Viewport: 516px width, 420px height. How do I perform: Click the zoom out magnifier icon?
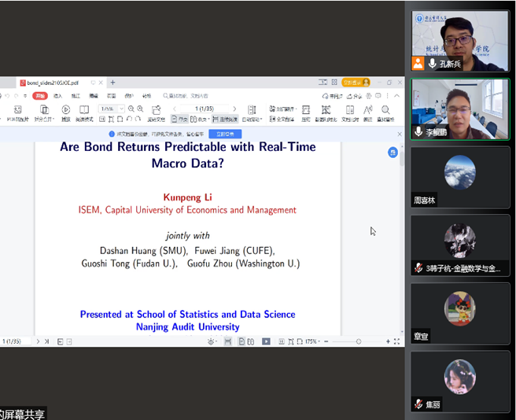click(x=131, y=109)
